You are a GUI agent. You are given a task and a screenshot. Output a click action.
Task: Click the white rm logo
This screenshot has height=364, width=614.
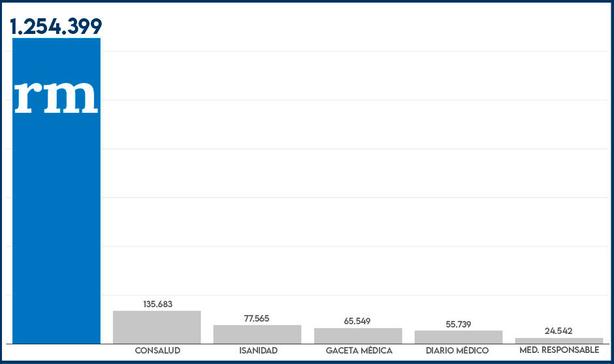tap(56, 97)
